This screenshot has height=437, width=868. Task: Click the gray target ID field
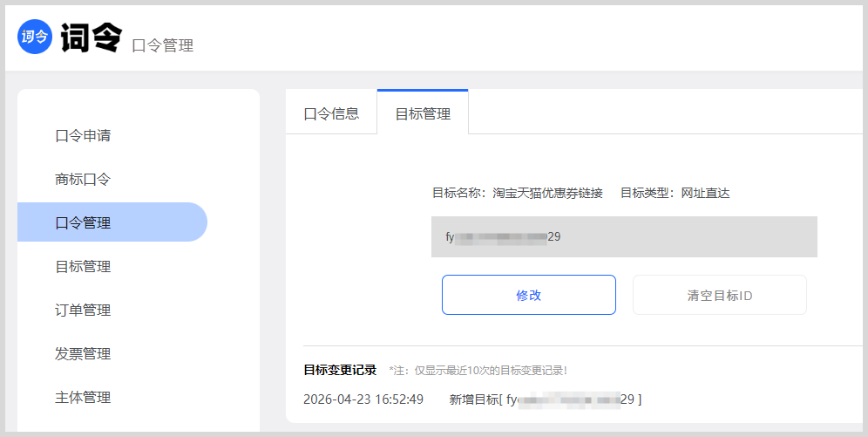(624, 236)
